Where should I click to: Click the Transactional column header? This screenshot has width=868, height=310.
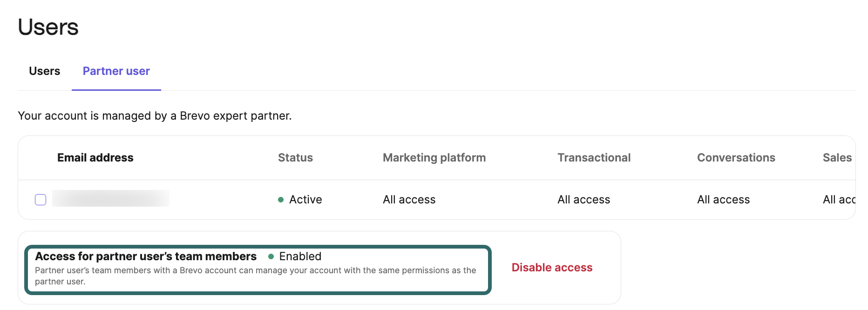(x=594, y=158)
